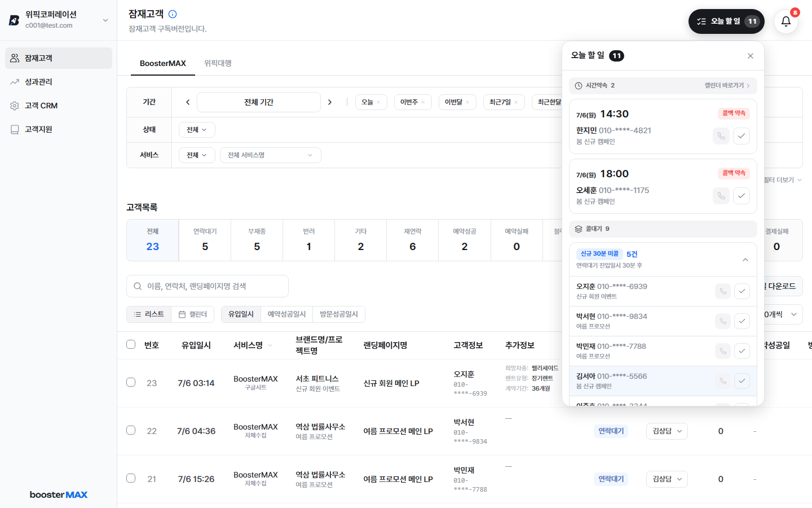
Task: Select the 유입일시 sort tab
Action: point(241,314)
